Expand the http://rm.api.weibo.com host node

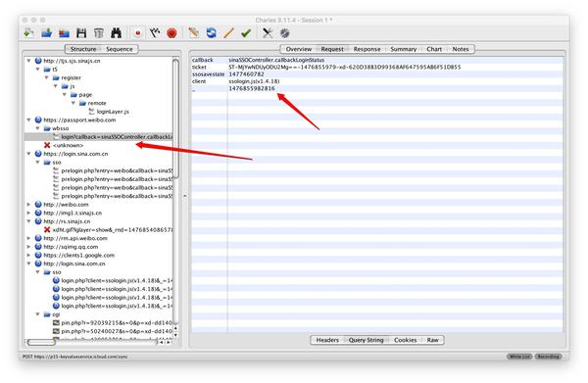point(28,238)
